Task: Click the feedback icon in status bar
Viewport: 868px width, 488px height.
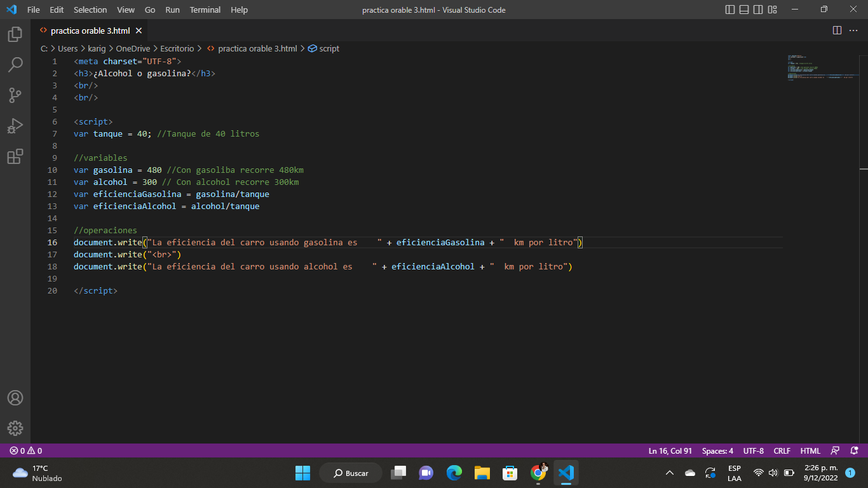Action: tap(836, 451)
